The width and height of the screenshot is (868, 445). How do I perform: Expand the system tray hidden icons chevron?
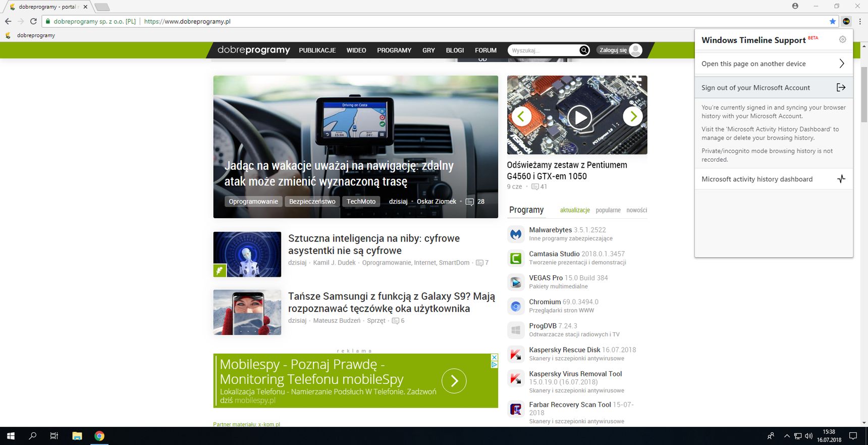click(787, 436)
